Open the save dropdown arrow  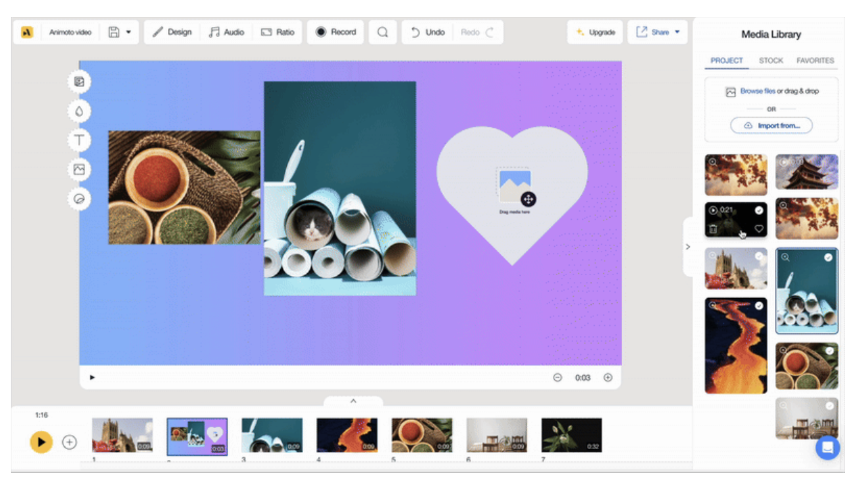(x=128, y=32)
